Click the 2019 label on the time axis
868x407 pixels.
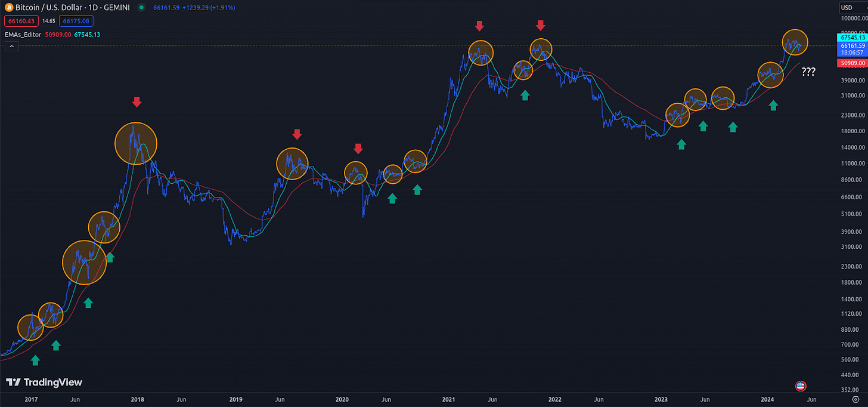(x=236, y=399)
